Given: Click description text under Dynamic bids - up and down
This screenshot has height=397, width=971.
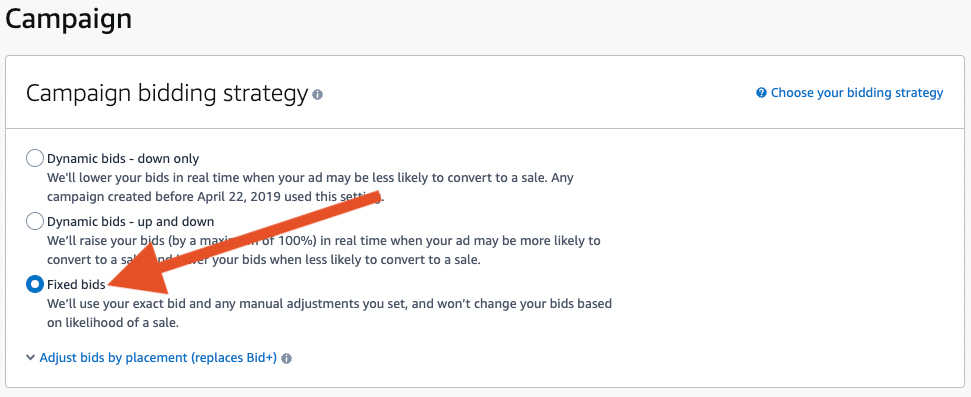Looking at the screenshot, I should pyautogui.click(x=324, y=250).
